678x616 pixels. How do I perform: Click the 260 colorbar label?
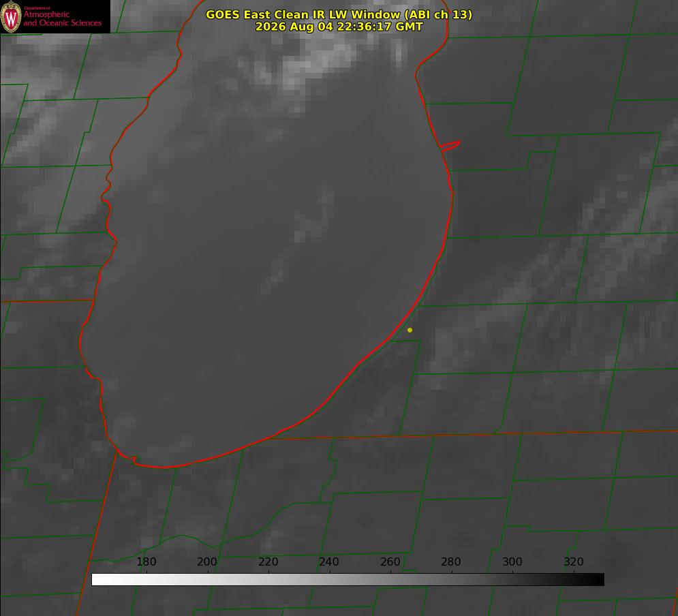[x=390, y=561]
